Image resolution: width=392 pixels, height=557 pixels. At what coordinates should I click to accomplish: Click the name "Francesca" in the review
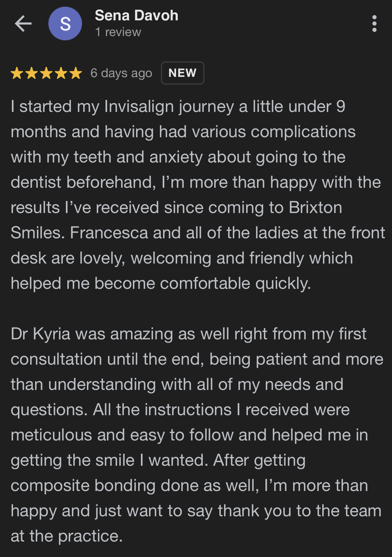[x=109, y=233]
